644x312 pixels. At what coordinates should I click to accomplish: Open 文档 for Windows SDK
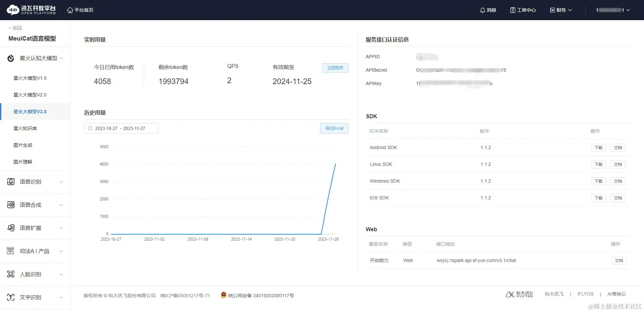click(x=618, y=181)
